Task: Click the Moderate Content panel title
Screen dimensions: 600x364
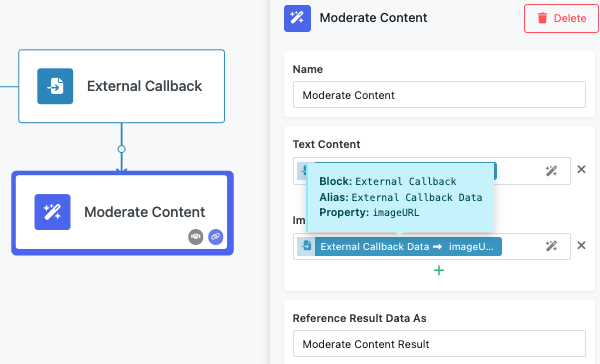Action: 373,18
